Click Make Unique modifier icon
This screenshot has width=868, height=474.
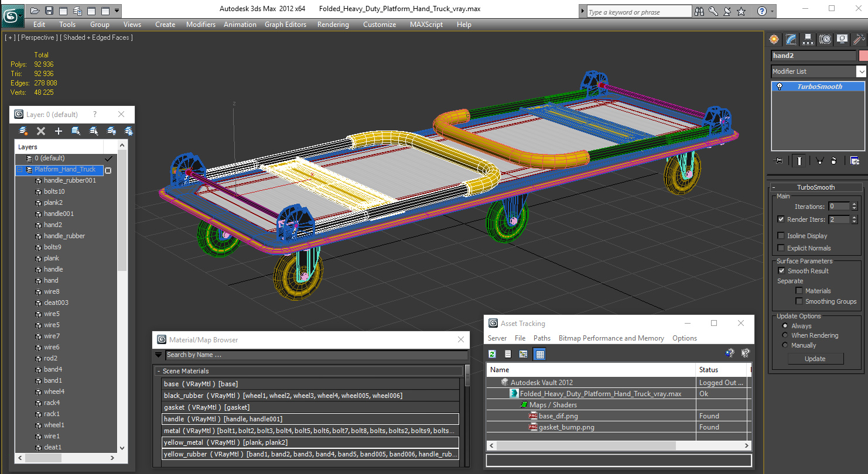coord(819,160)
